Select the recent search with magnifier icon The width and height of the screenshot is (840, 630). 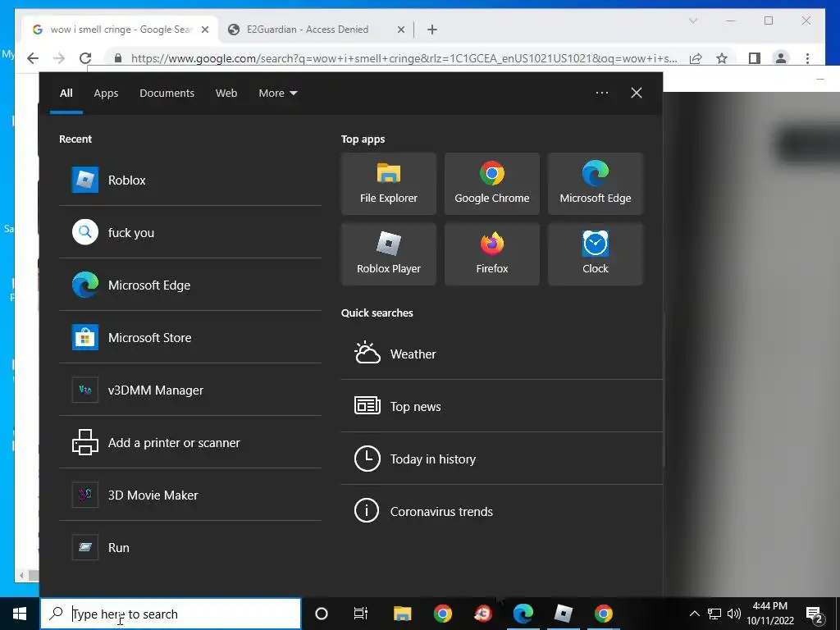click(x=190, y=232)
